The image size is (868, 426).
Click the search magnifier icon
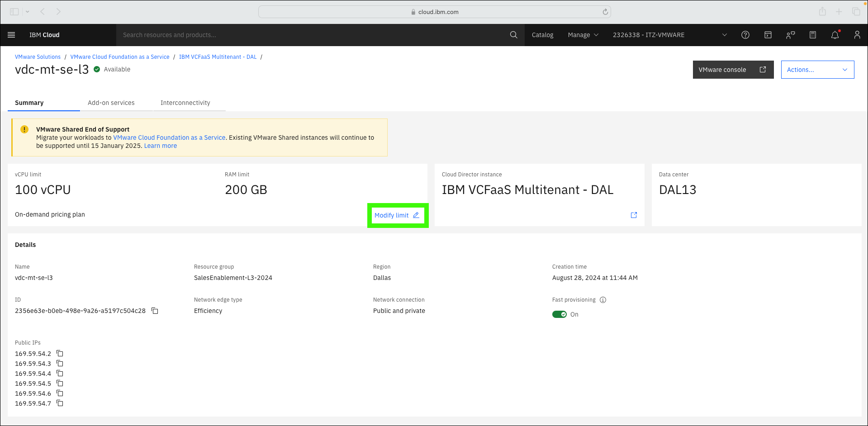click(513, 35)
